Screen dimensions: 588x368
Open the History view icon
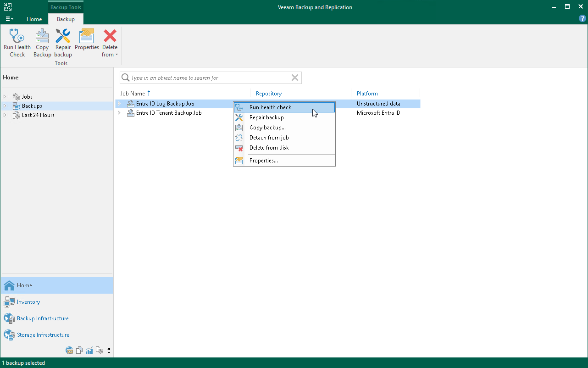coord(100,351)
